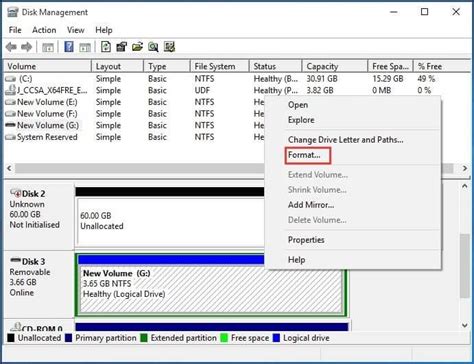
Task: Toggle the console tree toolbar icon
Action: pyautogui.click(x=48, y=47)
